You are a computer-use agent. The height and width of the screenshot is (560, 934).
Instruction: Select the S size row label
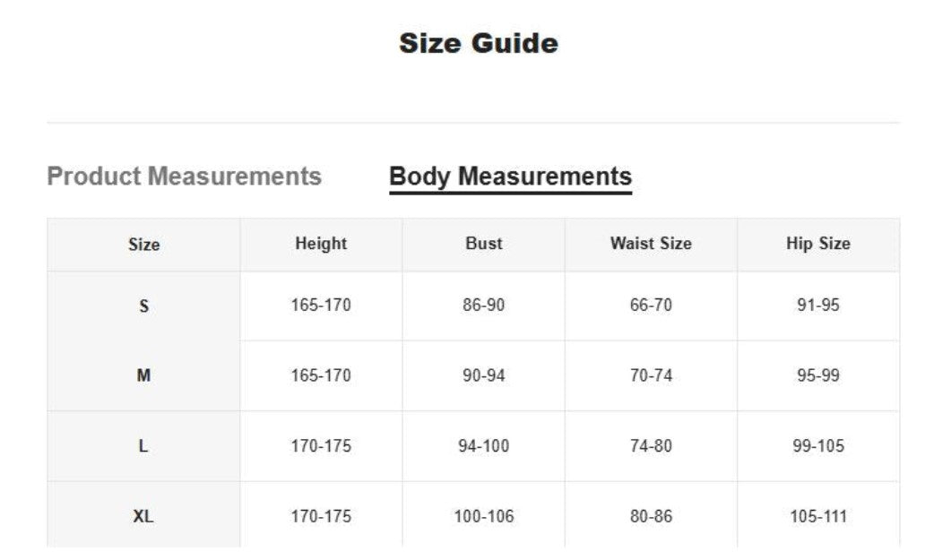[143, 306]
